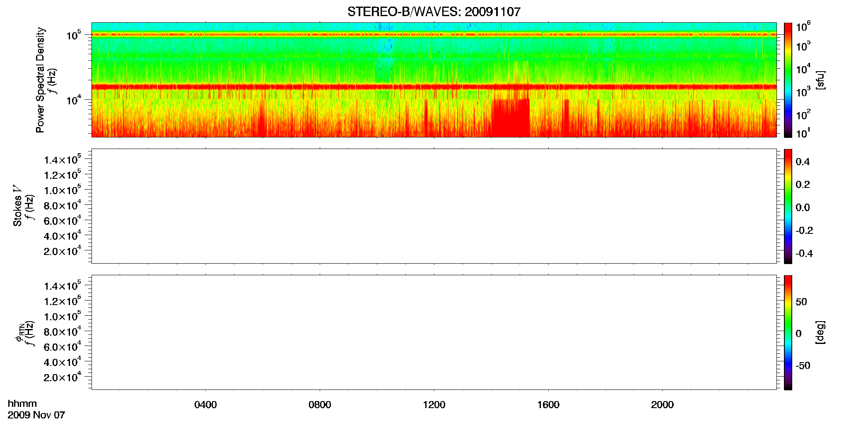Click the thin orange line at 10^5 Hz
This screenshot has height=447, width=868.
(434, 35)
